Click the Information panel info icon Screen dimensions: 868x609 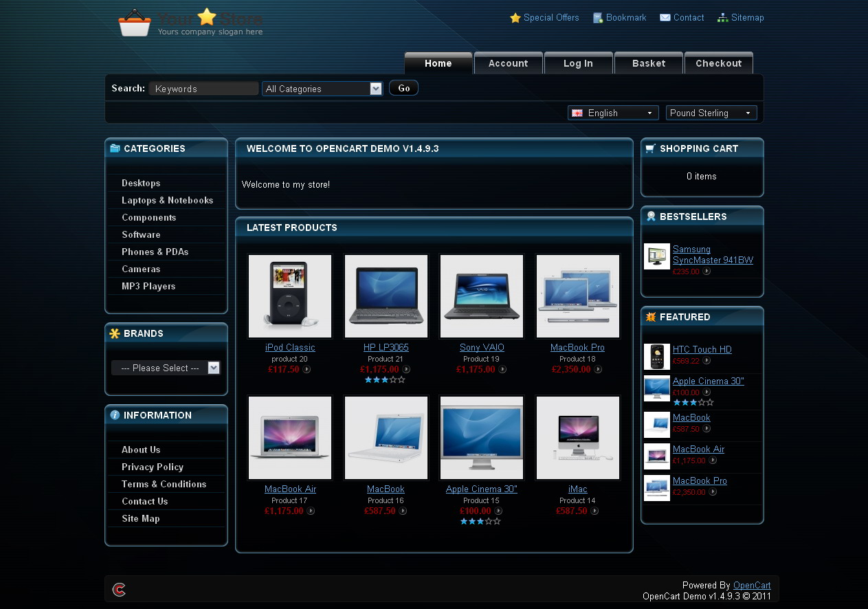click(x=115, y=415)
